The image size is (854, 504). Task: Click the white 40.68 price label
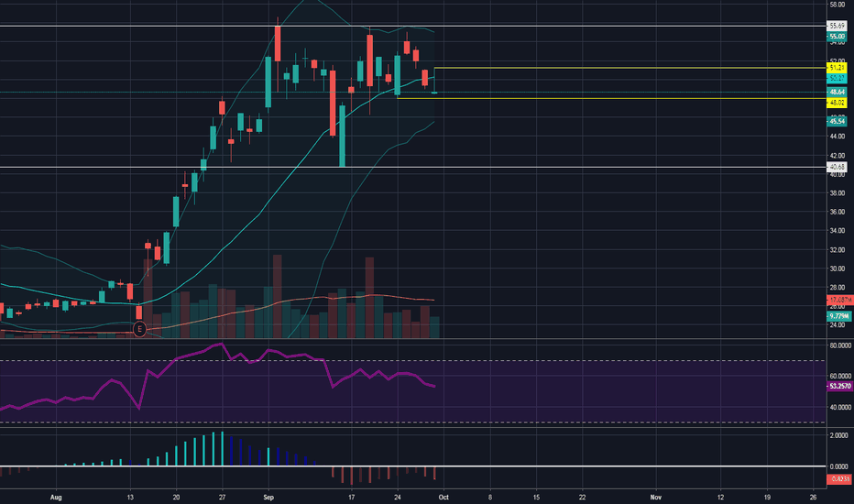point(838,167)
